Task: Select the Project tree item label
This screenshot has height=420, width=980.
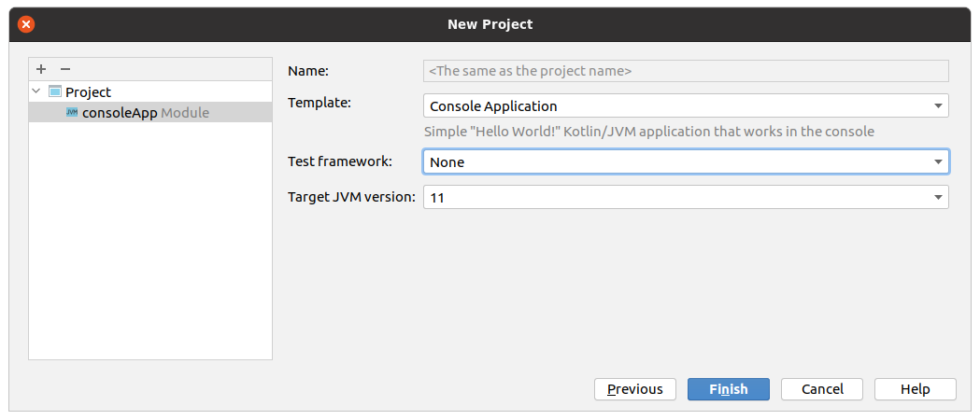Action: click(88, 91)
